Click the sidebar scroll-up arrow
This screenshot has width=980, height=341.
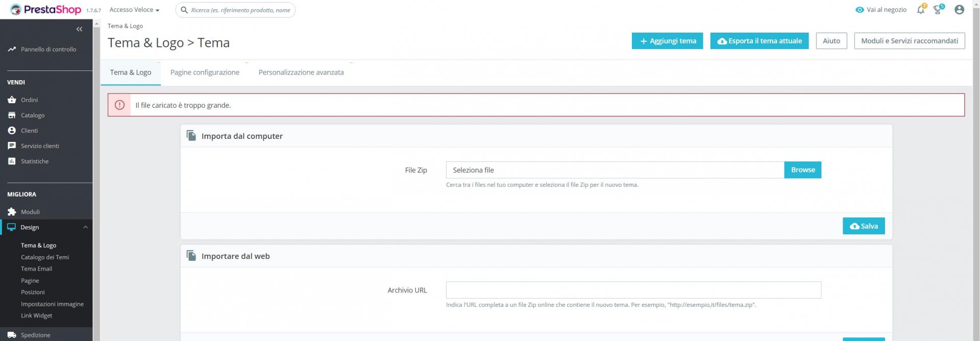[x=96, y=23]
